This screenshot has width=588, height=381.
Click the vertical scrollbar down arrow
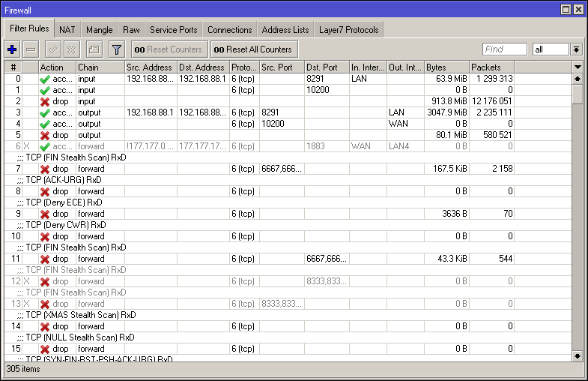[577, 356]
